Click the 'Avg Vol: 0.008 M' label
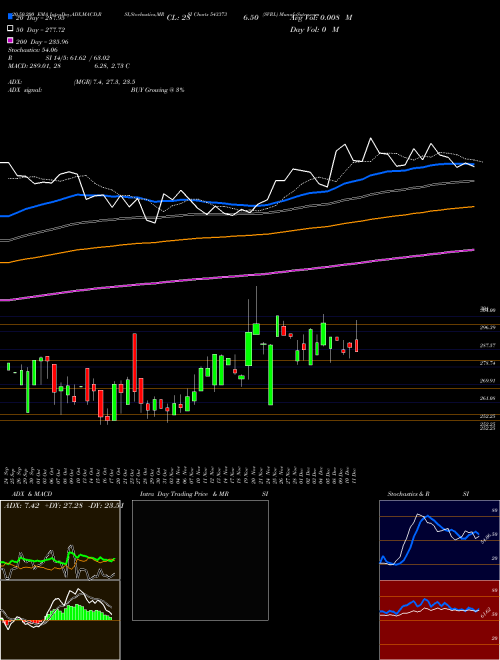The width and height of the screenshot is (500, 660). (321, 18)
